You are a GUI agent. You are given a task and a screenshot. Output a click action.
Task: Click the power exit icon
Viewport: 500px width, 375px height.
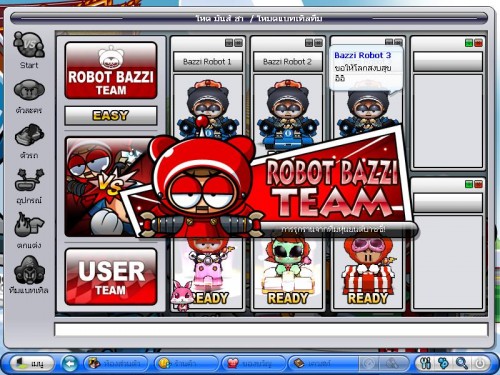pos(480,363)
